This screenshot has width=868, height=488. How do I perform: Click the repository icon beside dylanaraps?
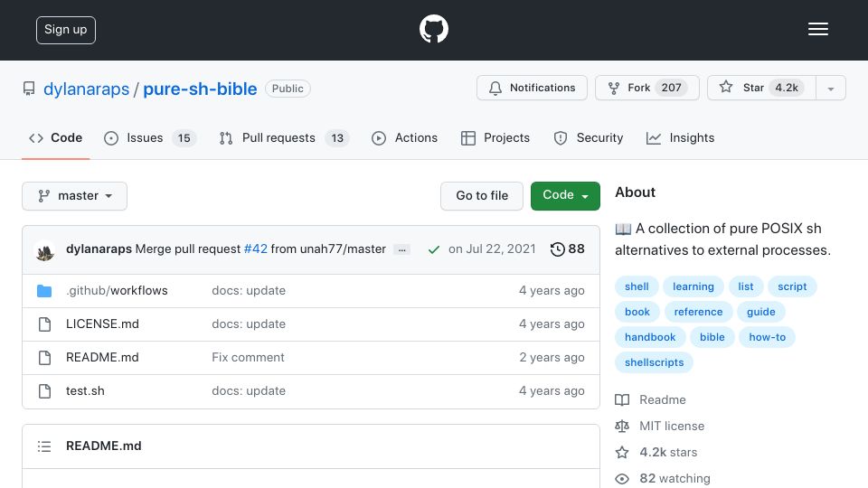29,89
